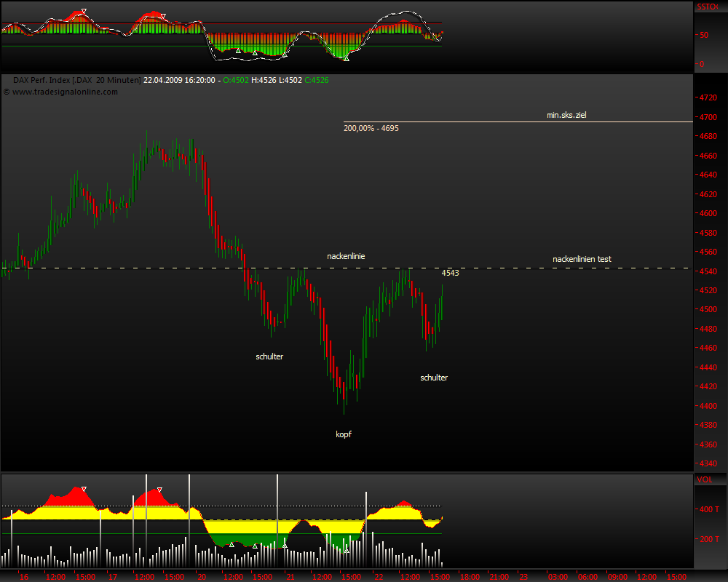
Task: Click the 200,00% - 4695 projection label
Action: coord(371,128)
